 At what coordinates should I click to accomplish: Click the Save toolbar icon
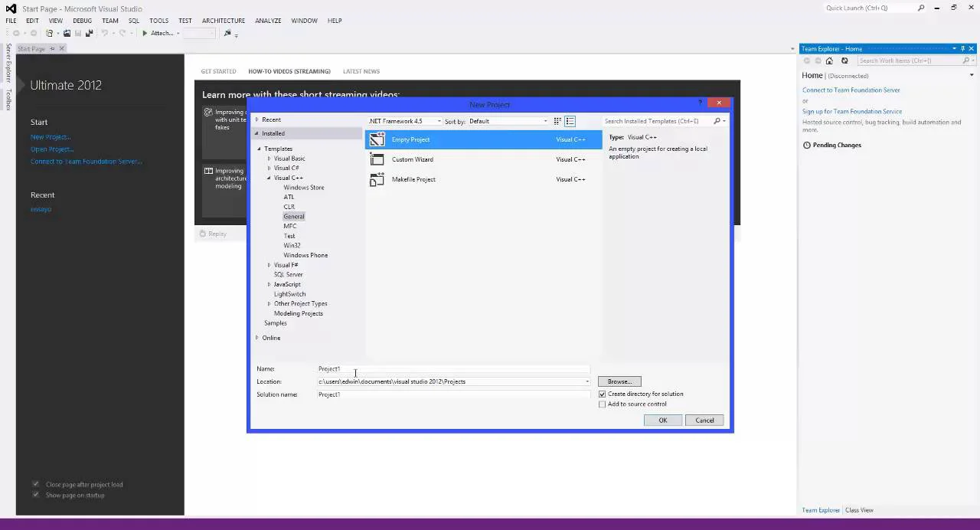click(78, 33)
